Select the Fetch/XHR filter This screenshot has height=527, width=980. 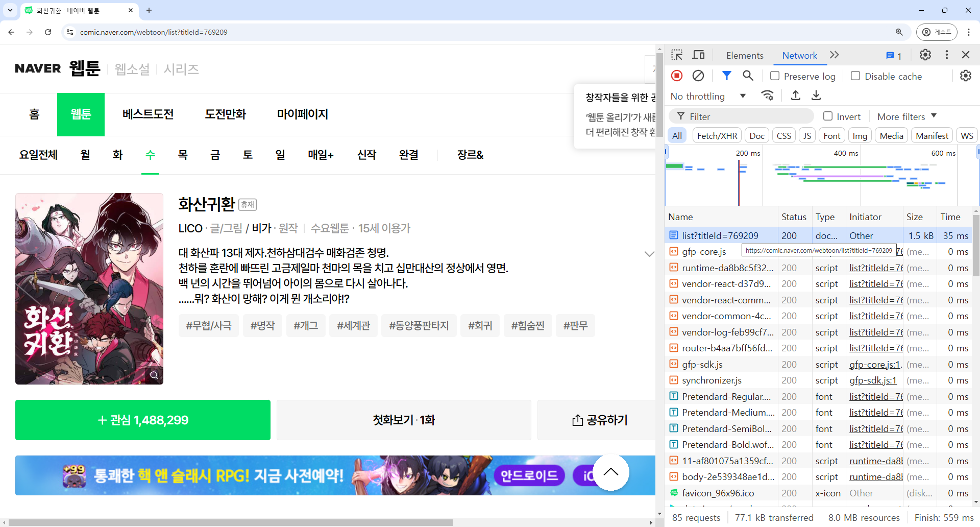(x=717, y=136)
